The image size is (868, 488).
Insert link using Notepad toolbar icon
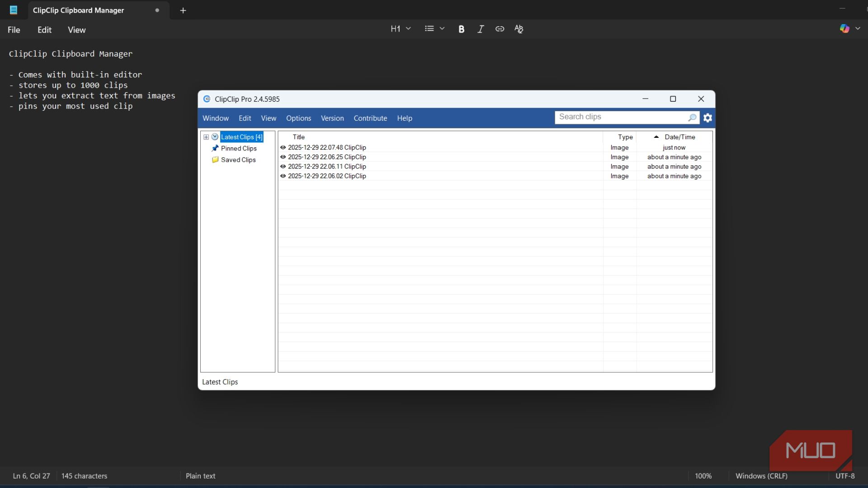pos(500,29)
